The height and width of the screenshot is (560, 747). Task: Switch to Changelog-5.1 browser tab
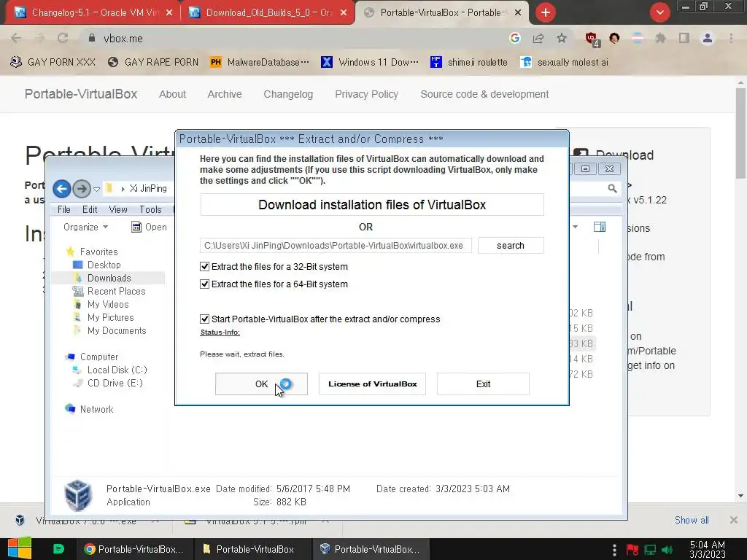(x=93, y=12)
